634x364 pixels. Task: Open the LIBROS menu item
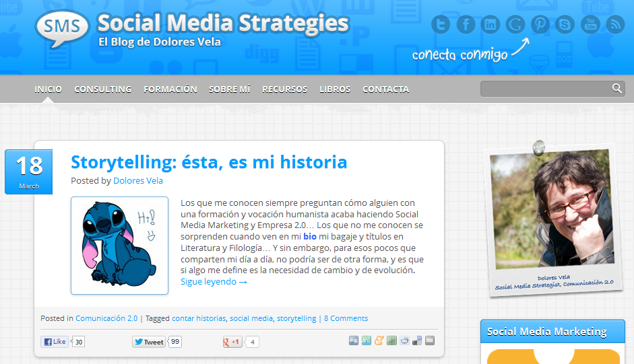pyautogui.click(x=335, y=89)
